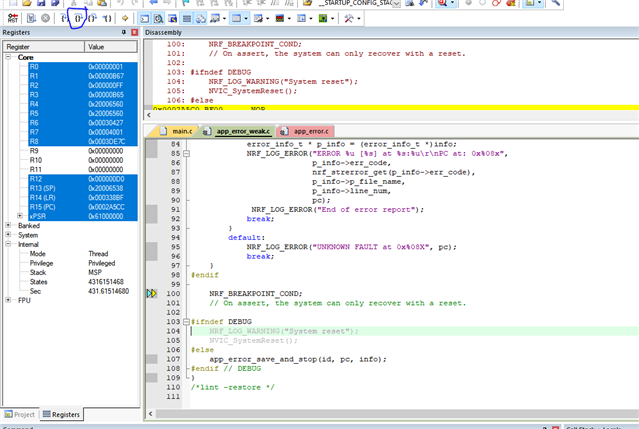The image size is (639, 429).
Task: Click R14 (LR) value 0x0003388F
Action: coord(106,198)
